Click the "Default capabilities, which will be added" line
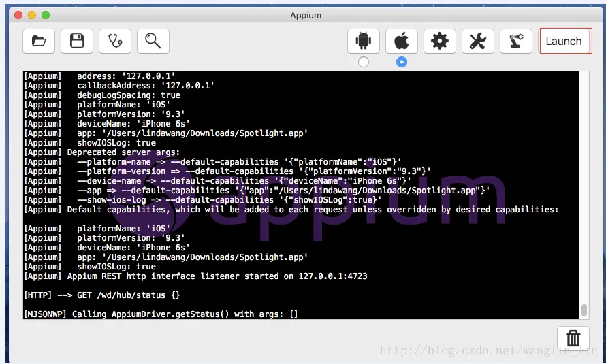 (291, 209)
